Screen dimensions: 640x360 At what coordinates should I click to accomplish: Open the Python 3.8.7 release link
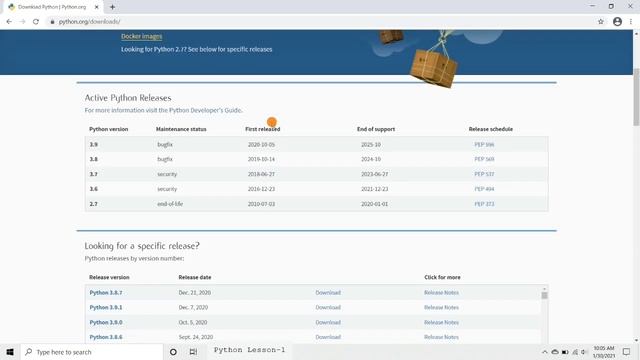tap(106, 293)
